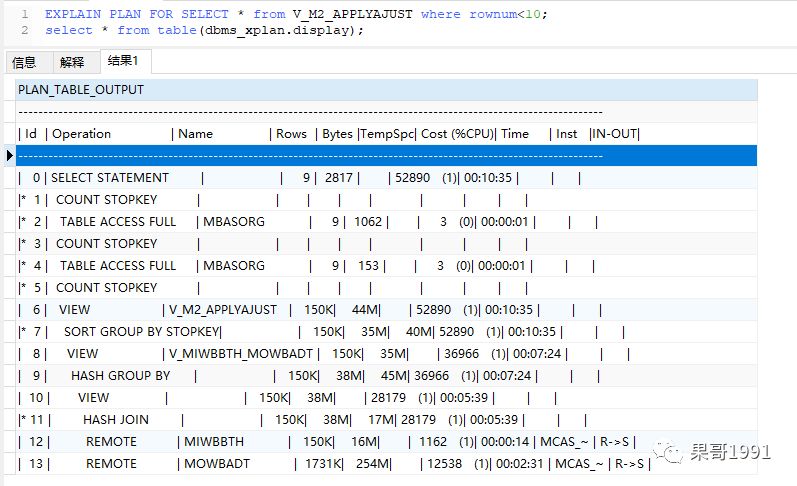Click the current row indicator arrow
This screenshot has height=486, width=797.
click(x=10, y=156)
